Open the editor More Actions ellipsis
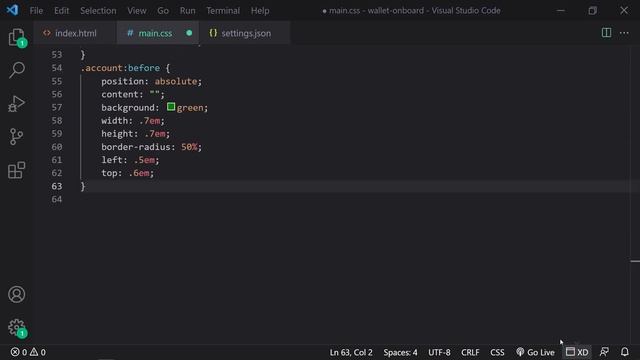This screenshot has width=640, height=360. 624,33
